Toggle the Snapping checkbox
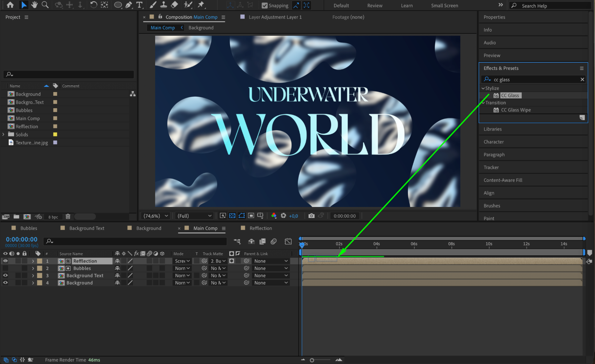This screenshot has width=595, height=364. [264, 5]
